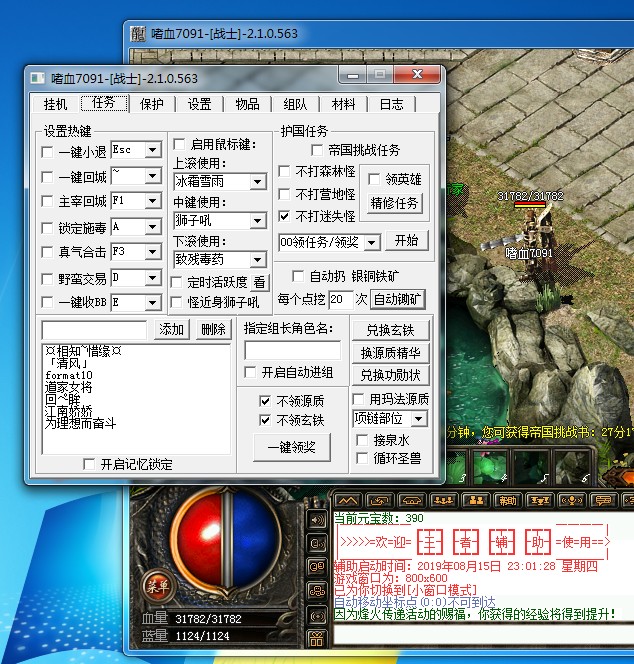
Task: Click the cloud-shaped icon in game toolbar
Action: click(x=412, y=501)
